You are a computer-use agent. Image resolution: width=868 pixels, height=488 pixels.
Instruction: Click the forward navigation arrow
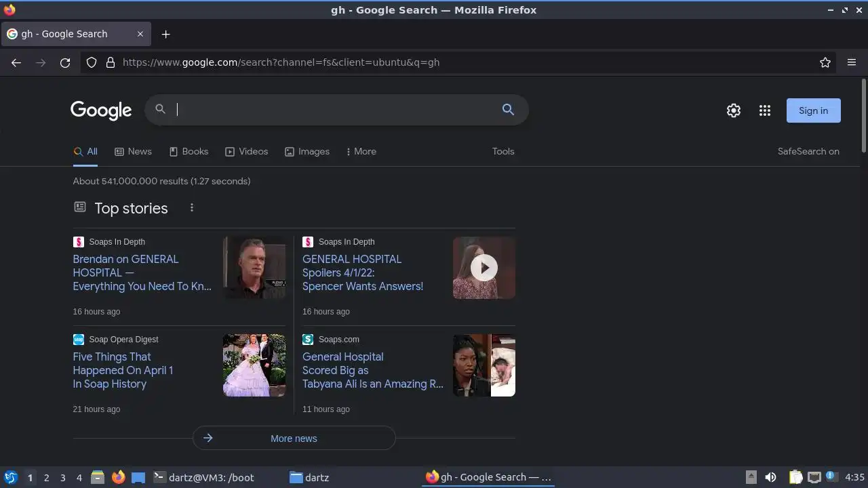click(41, 62)
